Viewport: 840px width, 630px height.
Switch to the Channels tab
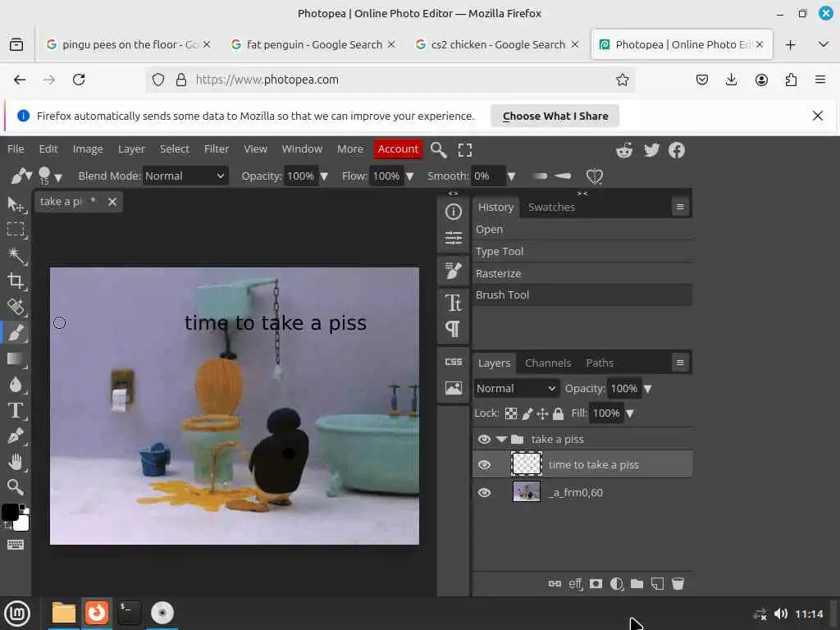point(547,363)
